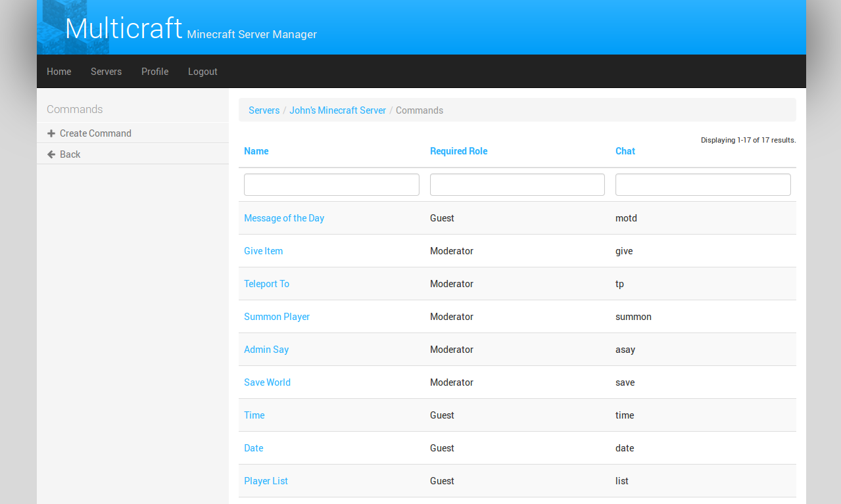Click the Servers breadcrumb link
The width and height of the screenshot is (841, 504).
pyautogui.click(x=264, y=110)
